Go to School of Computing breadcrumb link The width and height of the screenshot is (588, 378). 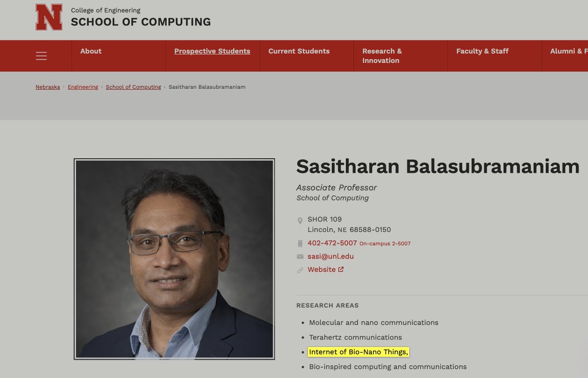coord(133,87)
